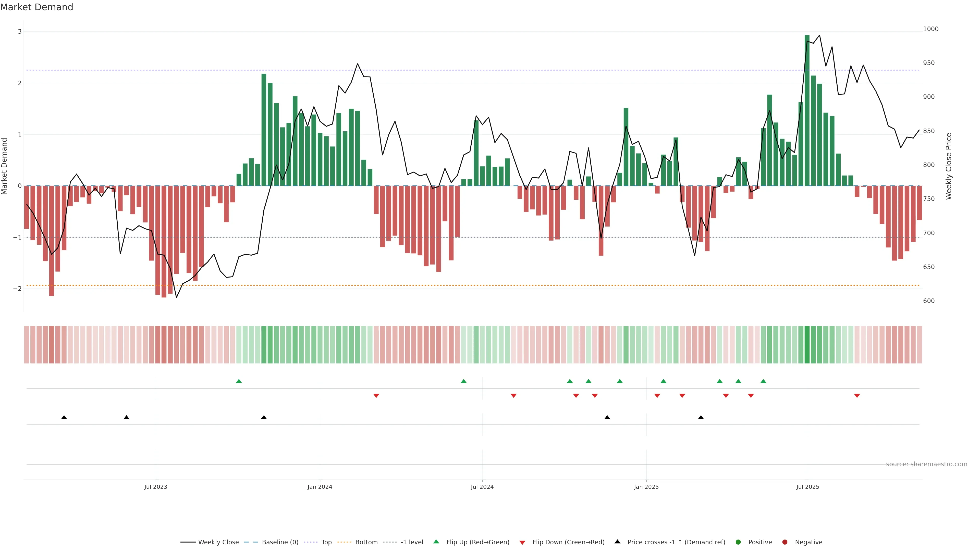The height and width of the screenshot is (551, 980).
Task: Click the Market Demand chart title
Action: coord(36,7)
